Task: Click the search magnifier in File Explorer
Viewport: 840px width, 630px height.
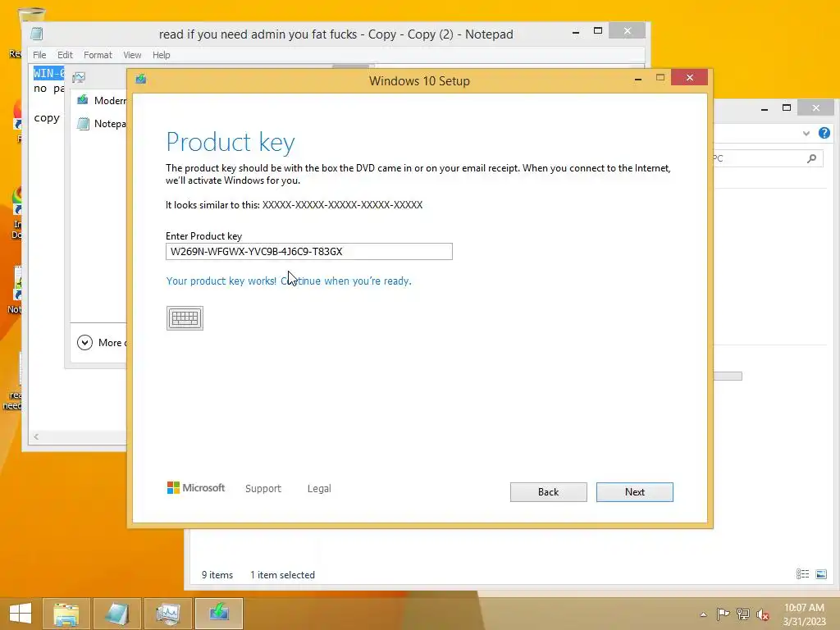Action: pyautogui.click(x=811, y=158)
